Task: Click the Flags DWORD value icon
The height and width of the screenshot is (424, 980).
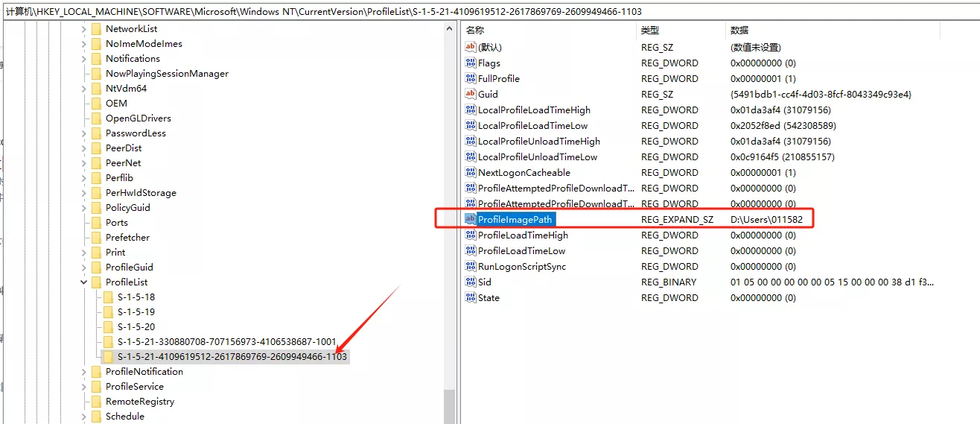Action: point(470,63)
